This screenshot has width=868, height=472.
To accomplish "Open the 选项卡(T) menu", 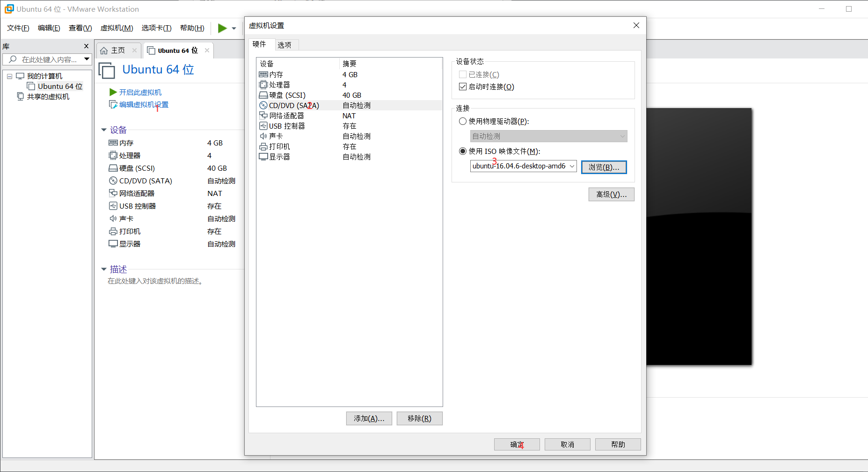I will click(157, 28).
